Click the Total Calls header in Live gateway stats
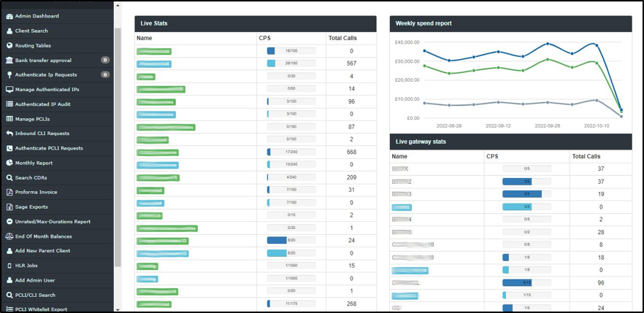Screen dimensions: 644x313 (x=586, y=156)
